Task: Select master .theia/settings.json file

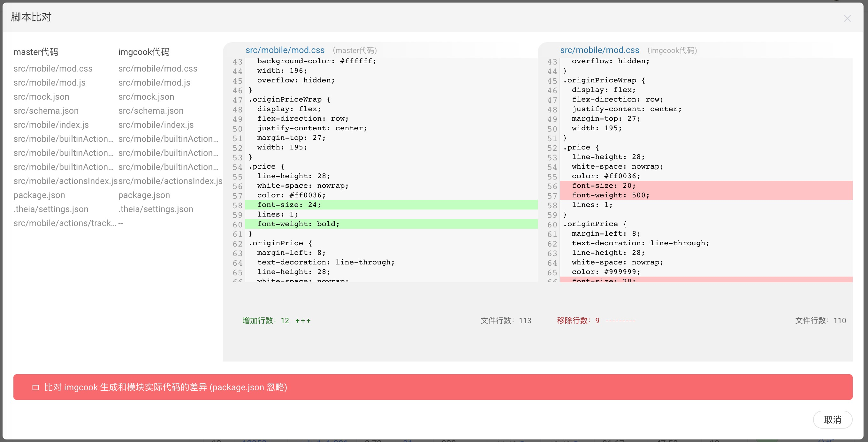Action: (51, 209)
